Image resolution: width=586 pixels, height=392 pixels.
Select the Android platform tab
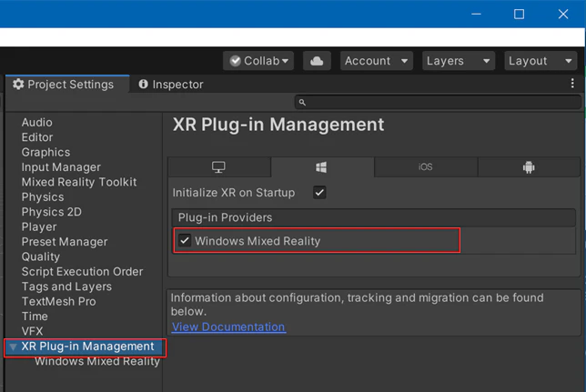click(529, 167)
